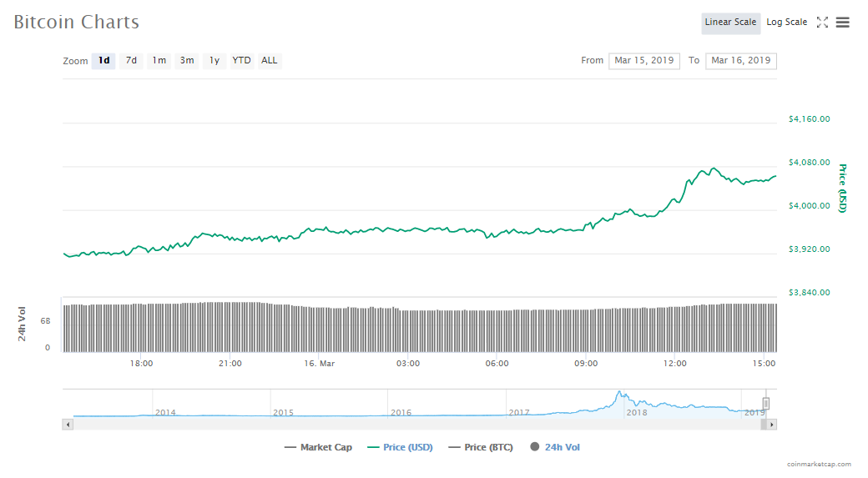This screenshot has width=868, height=478.
Task: Edit the To date field
Action: point(740,61)
